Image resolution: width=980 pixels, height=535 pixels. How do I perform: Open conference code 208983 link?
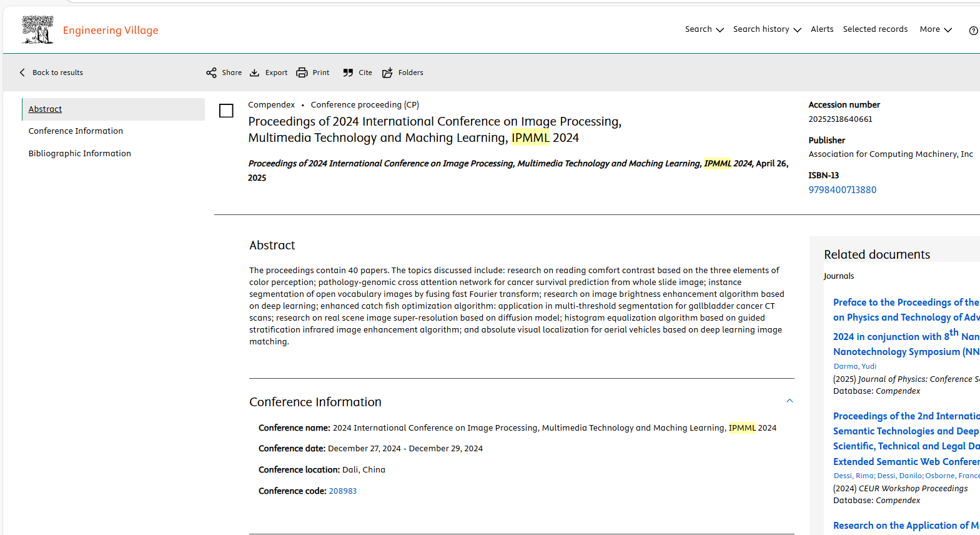coord(342,491)
